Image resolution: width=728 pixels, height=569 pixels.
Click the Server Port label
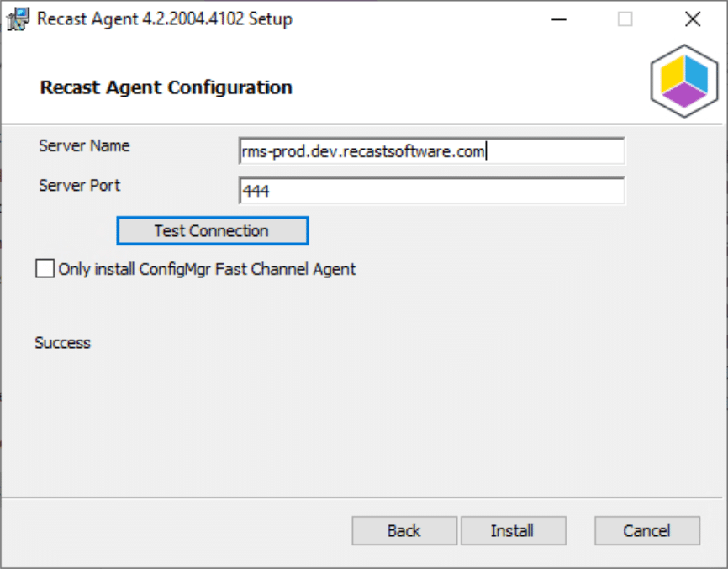coord(80,185)
